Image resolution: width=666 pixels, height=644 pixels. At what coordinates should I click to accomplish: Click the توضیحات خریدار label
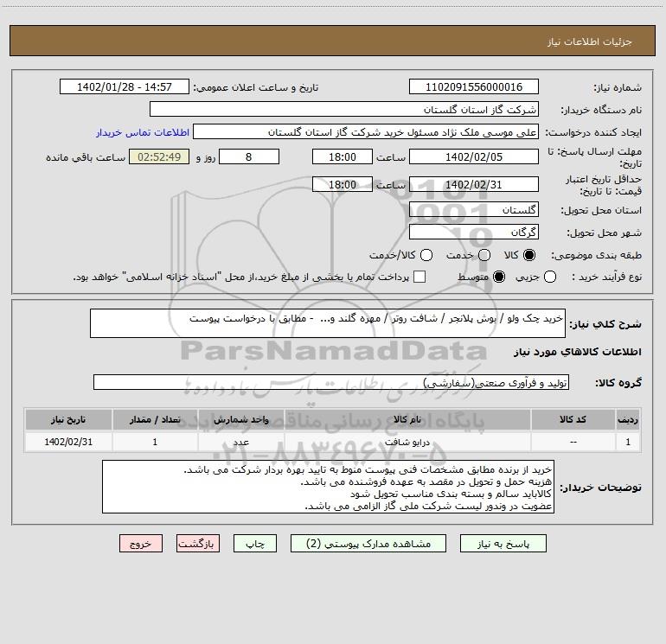point(600,488)
